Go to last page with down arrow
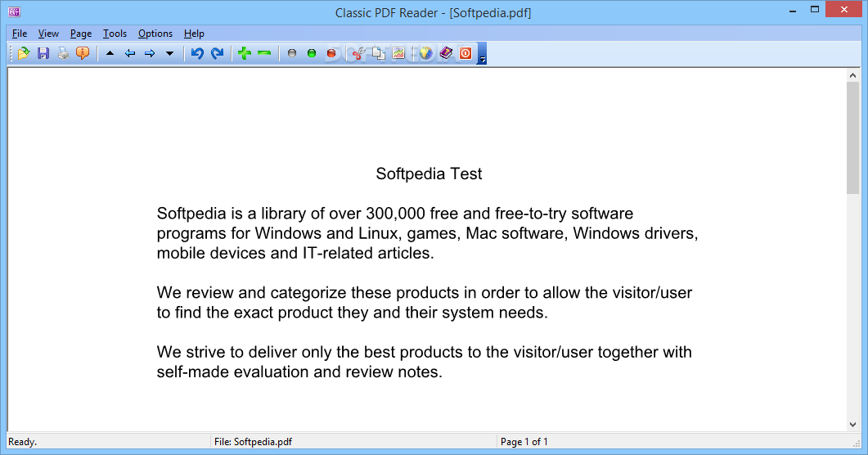868x455 pixels. pos(169,53)
